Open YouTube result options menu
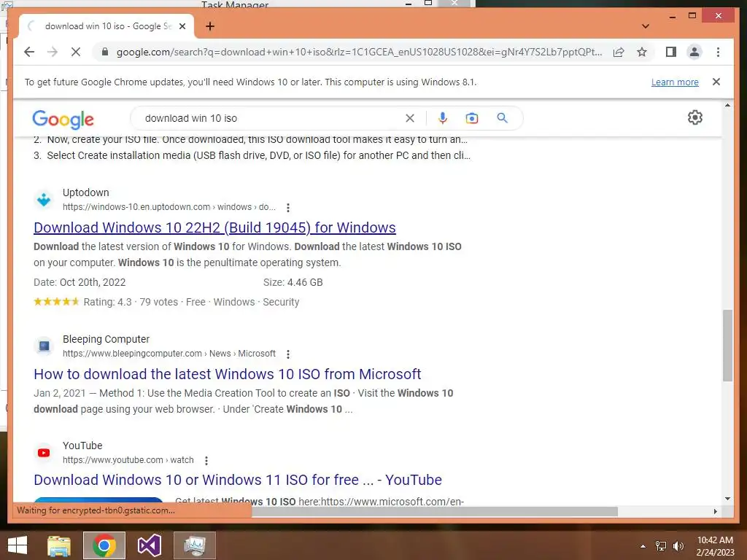Image resolution: width=747 pixels, height=560 pixels. [x=206, y=461]
